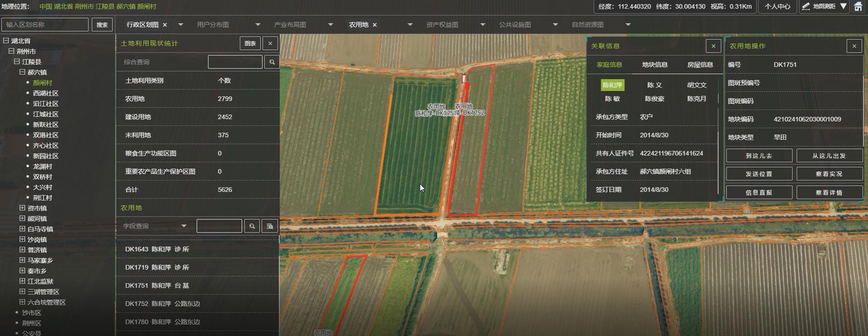Image resolution: width=868 pixels, height=336 pixels.
Task: Collapse the 湖北省 tree node
Action: 6,40
